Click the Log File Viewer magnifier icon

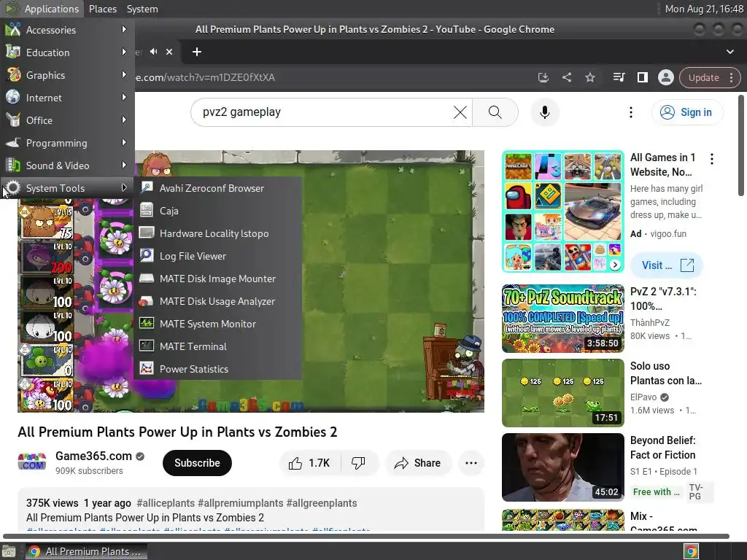146,255
